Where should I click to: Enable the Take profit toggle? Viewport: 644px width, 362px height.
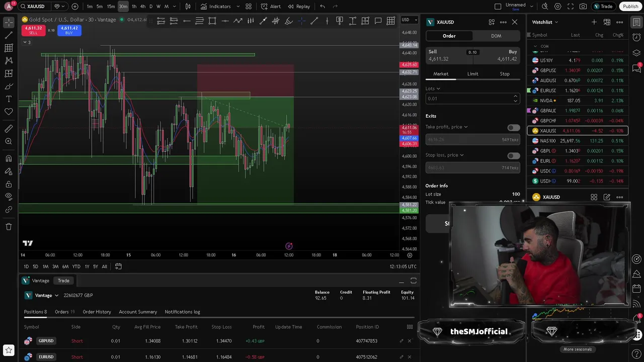[514, 128]
